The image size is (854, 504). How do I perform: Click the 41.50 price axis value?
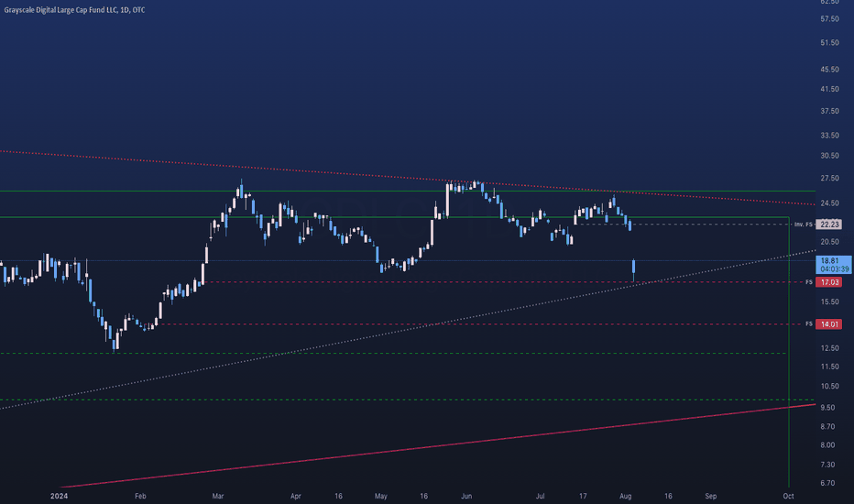(x=829, y=89)
